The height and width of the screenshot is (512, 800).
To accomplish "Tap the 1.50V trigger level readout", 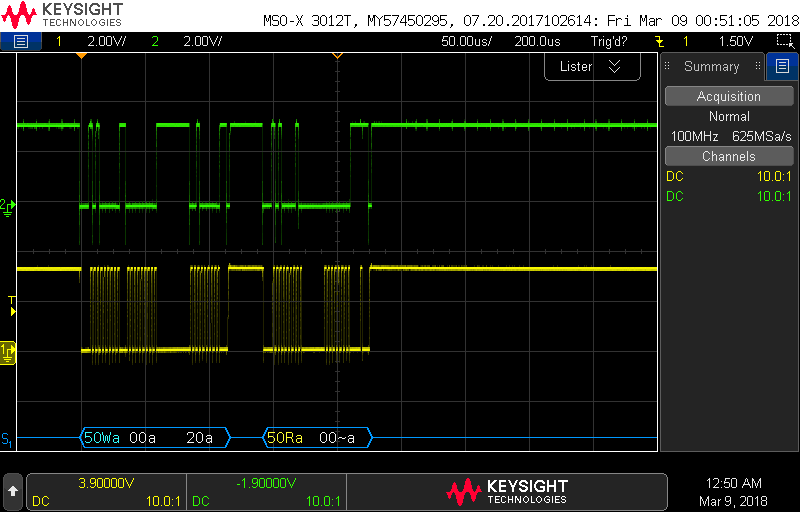I will pos(736,41).
